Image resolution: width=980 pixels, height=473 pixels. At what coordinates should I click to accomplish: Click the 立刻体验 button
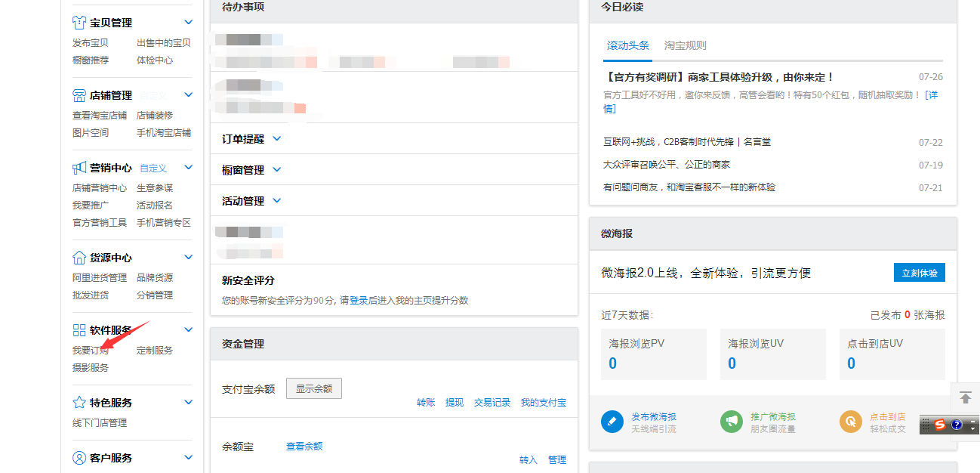pos(919,273)
